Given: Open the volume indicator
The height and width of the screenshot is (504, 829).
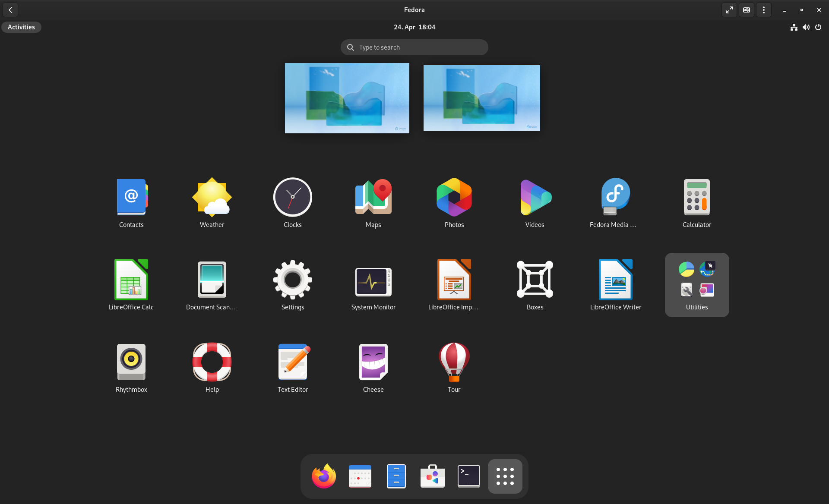Looking at the screenshot, I should (x=806, y=27).
